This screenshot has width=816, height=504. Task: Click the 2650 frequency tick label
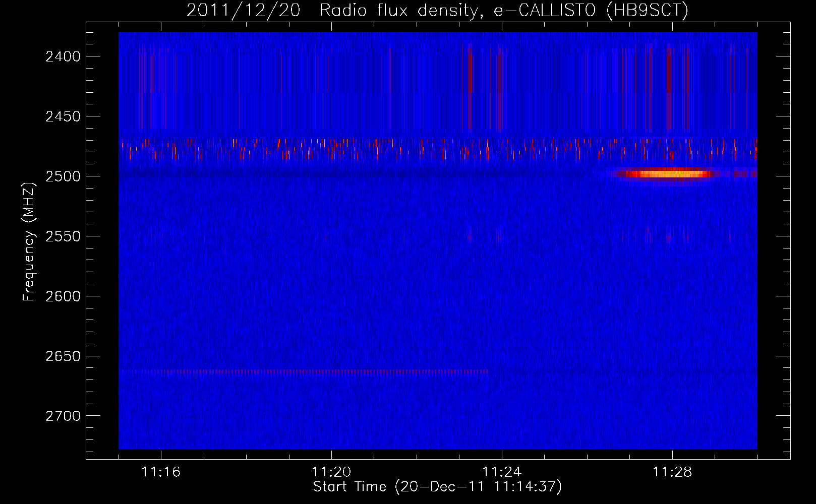click(x=63, y=356)
